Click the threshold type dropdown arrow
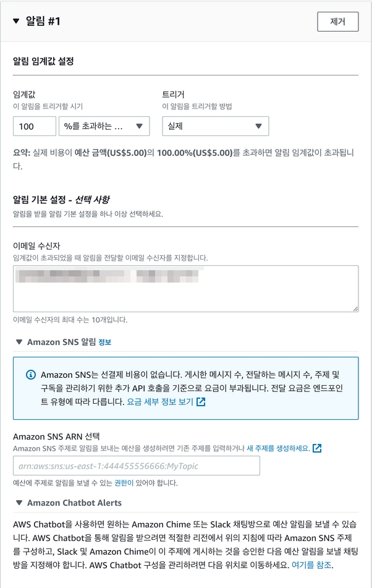372x588 pixels. click(140, 126)
